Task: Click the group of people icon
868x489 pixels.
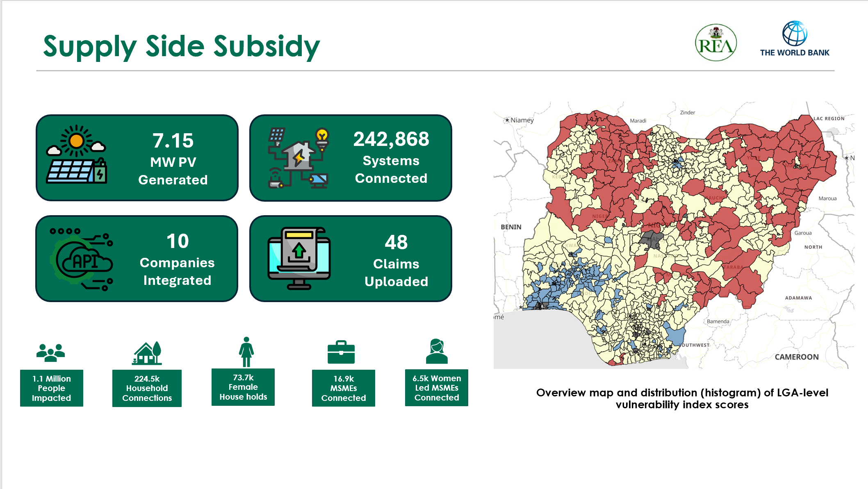Action: click(51, 353)
